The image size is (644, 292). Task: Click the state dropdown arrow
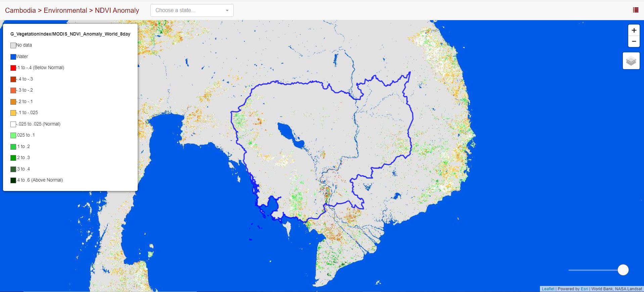227,10
